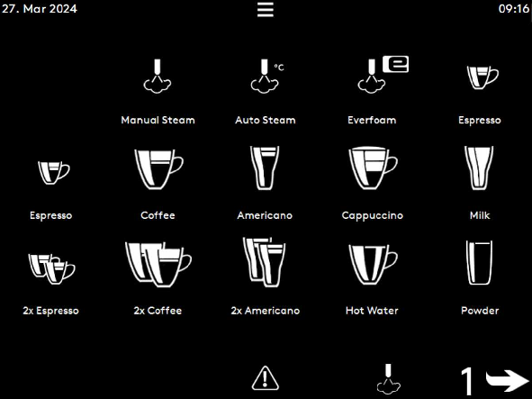Open the warning triangle alert
This screenshot has width=532, height=399.
266,378
